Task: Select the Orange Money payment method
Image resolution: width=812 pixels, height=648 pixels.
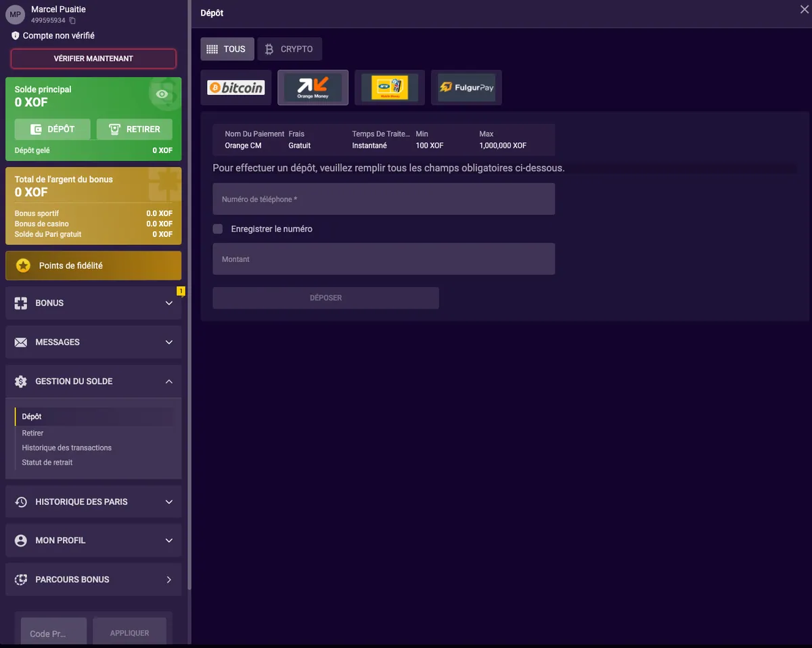Action: (x=313, y=87)
